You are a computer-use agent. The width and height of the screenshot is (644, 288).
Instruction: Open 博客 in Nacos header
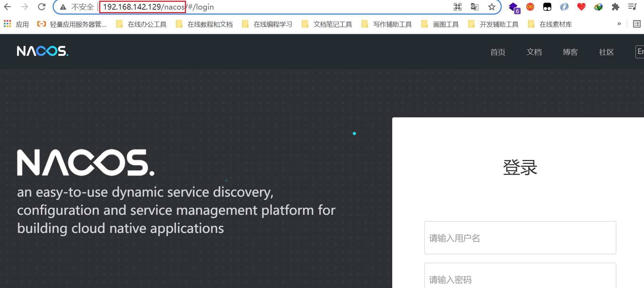click(x=570, y=52)
